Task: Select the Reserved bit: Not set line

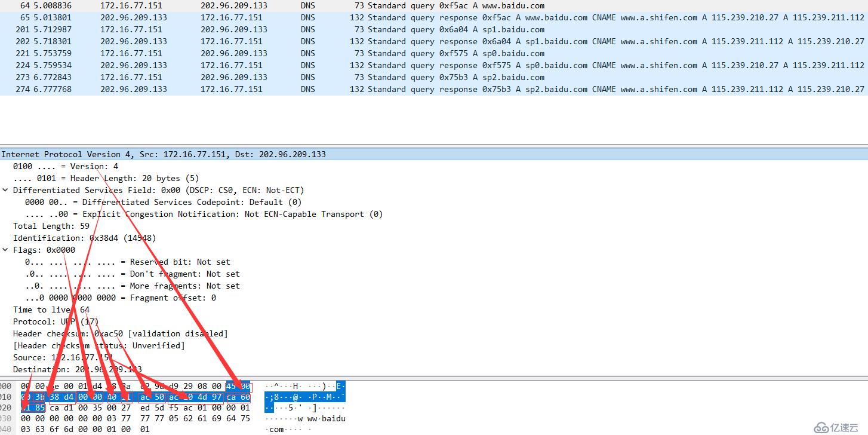Action: [x=128, y=262]
